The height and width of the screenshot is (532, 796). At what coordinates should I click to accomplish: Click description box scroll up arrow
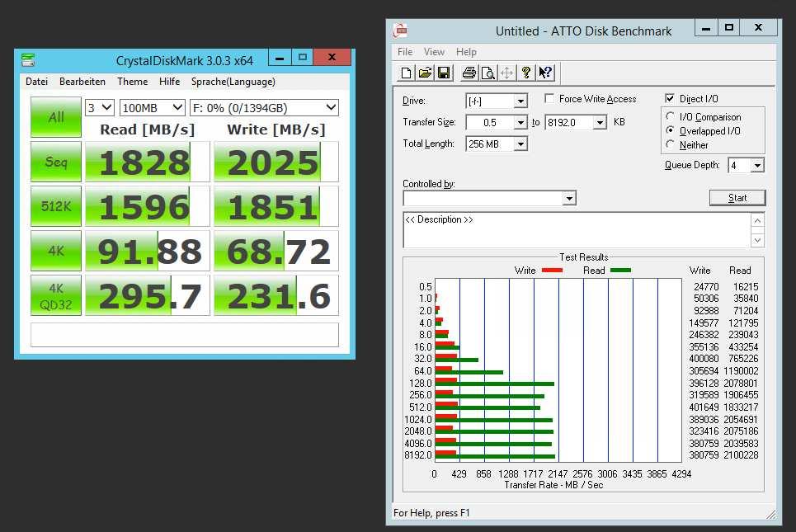tap(757, 220)
